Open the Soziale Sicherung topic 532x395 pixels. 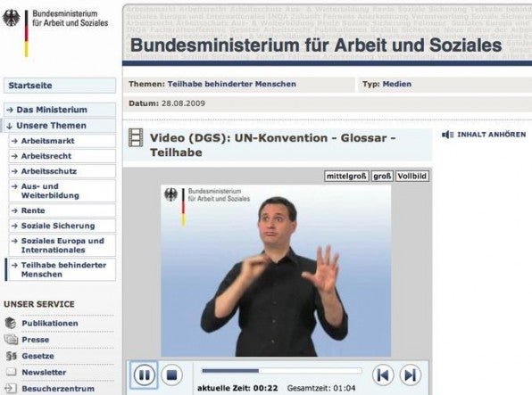[x=62, y=226]
